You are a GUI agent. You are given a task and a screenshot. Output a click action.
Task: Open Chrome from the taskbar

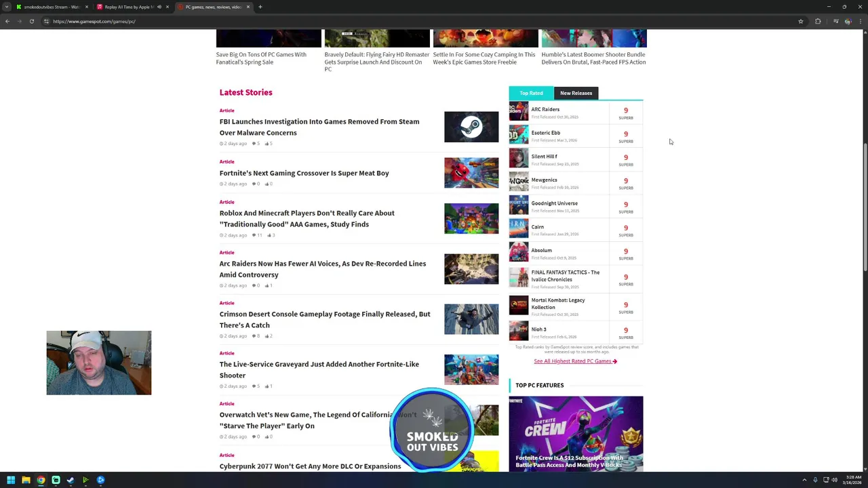(x=41, y=480)
